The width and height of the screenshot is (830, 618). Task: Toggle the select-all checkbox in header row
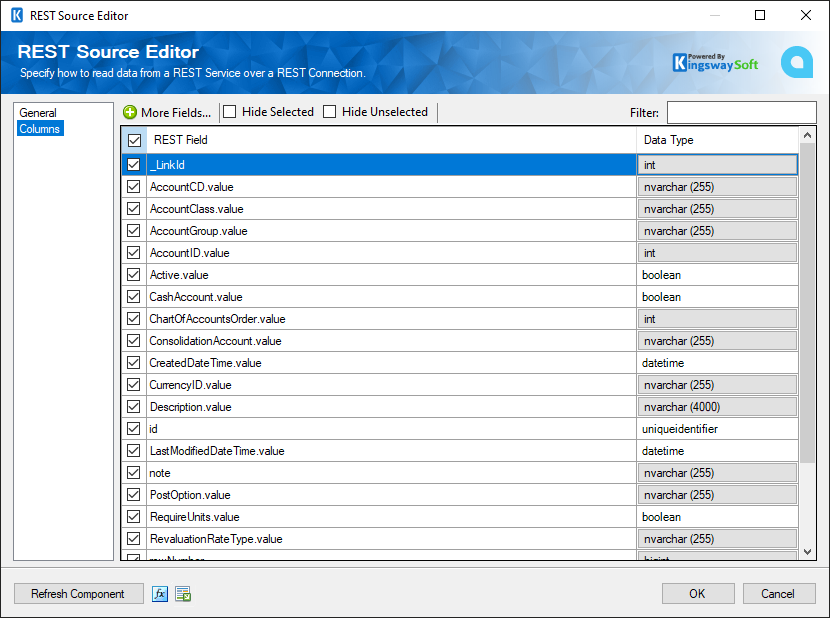(x=134, y=140)
